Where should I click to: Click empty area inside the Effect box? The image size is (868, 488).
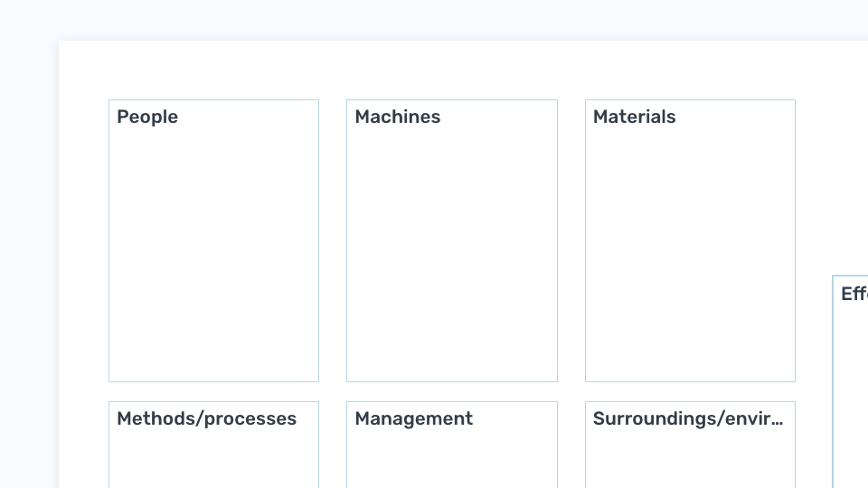852,399
